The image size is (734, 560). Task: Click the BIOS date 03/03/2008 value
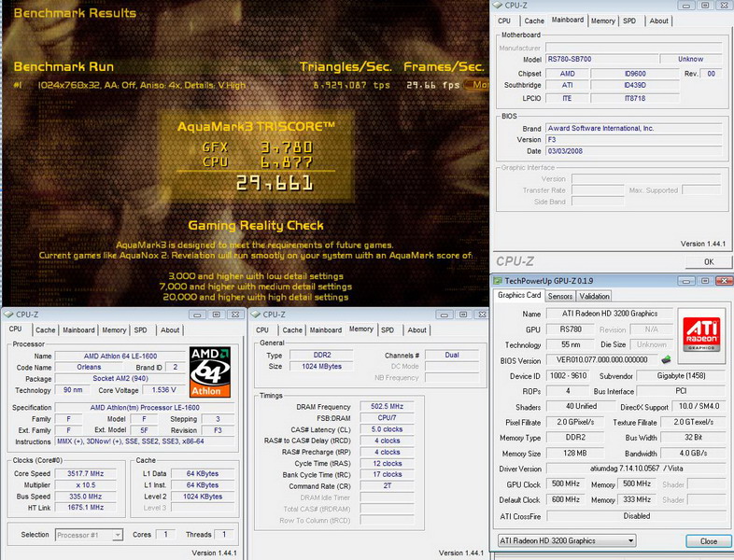[566, 151]
